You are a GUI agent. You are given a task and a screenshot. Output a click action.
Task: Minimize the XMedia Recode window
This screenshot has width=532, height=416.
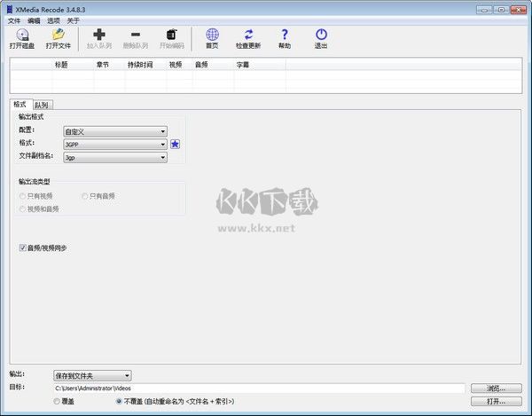(x=484, y=10)
